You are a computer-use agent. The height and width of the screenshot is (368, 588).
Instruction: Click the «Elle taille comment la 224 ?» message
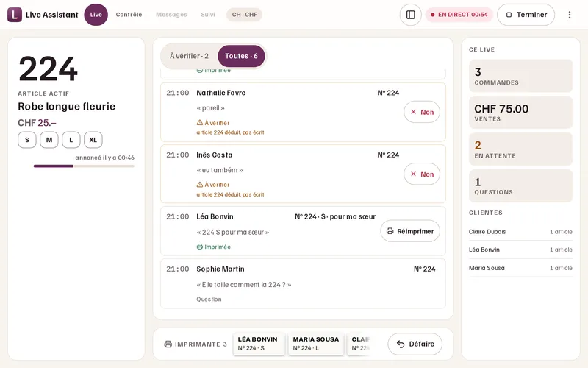[244, 285]
